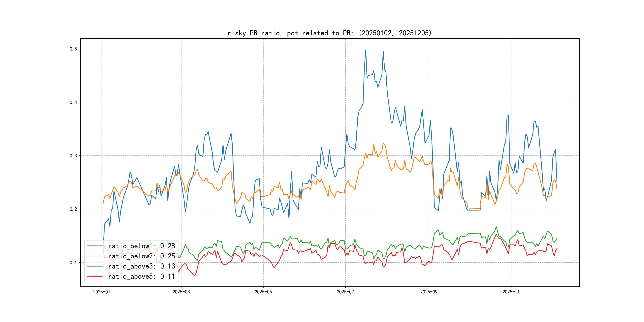The image size is (644, 322).
Task: Select the 'ratio_above5: 0.11' legend label
Action: pos(142,276)
